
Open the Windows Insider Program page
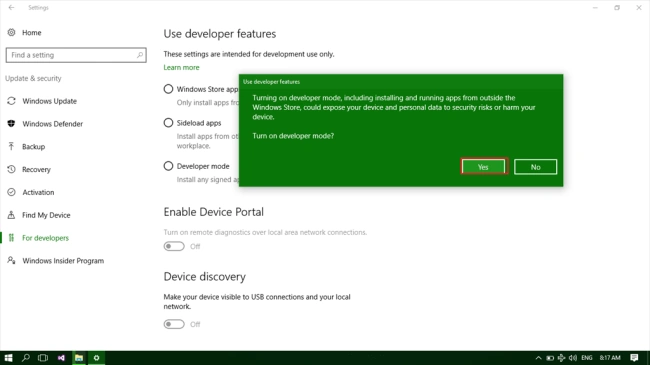[63, 260]
